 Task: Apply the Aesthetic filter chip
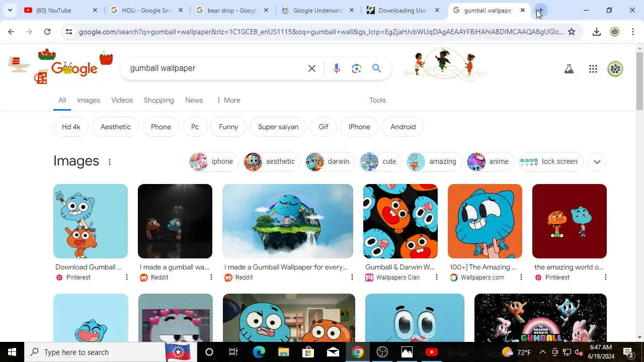pyautogui.click(x=115, y=127)
